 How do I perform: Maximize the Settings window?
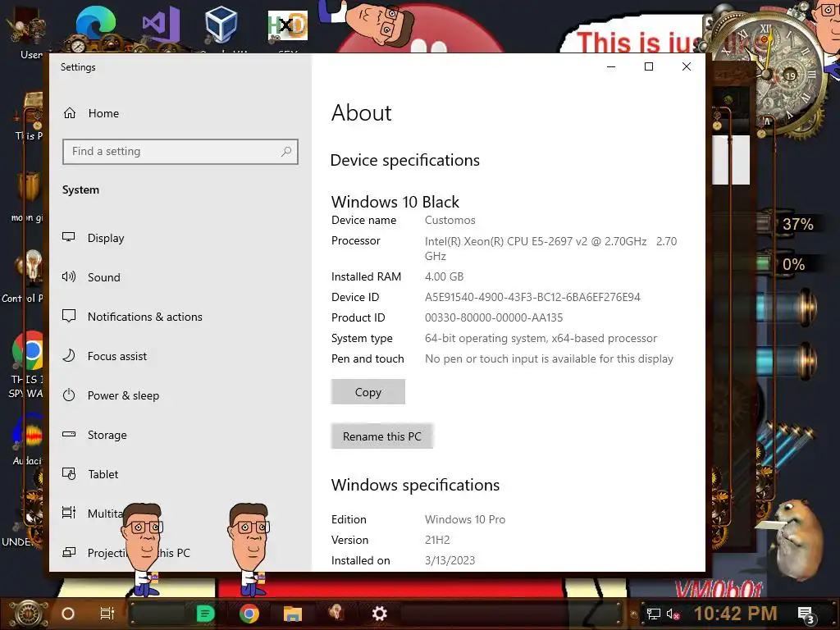click(x=649, y=66)
